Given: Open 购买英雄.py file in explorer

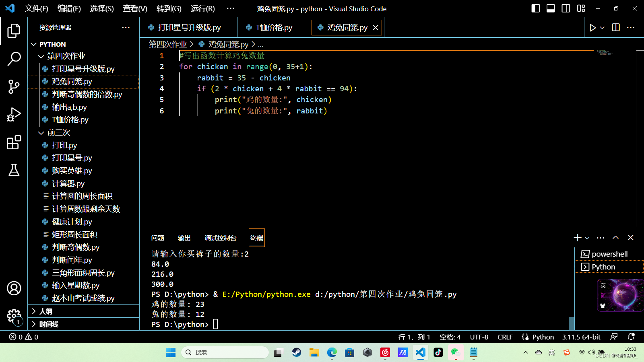Looking at the screenshot, I should pyautogui.click(x=84, y=171).
